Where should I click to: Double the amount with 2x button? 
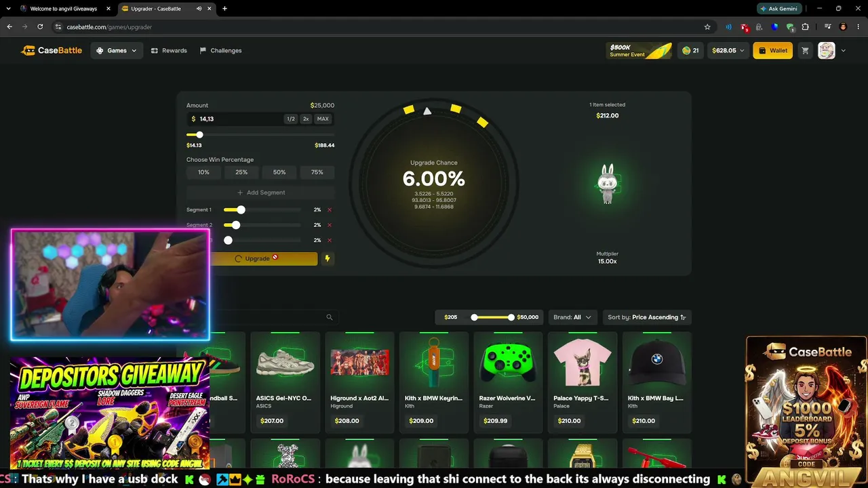click(306, 119)
